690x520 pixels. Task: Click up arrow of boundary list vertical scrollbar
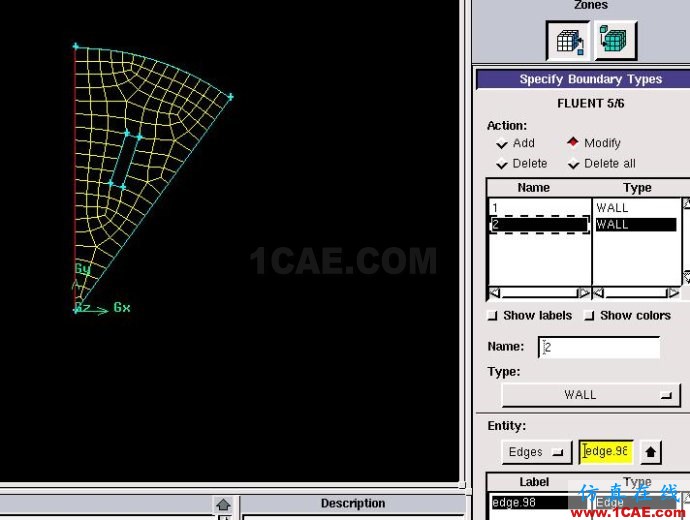(686, 203)
